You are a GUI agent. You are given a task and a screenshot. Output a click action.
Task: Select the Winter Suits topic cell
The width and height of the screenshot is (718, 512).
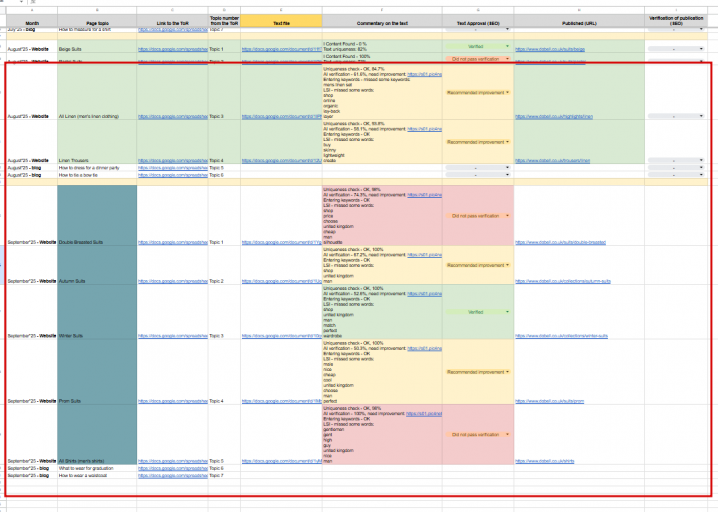pos(97,312)
